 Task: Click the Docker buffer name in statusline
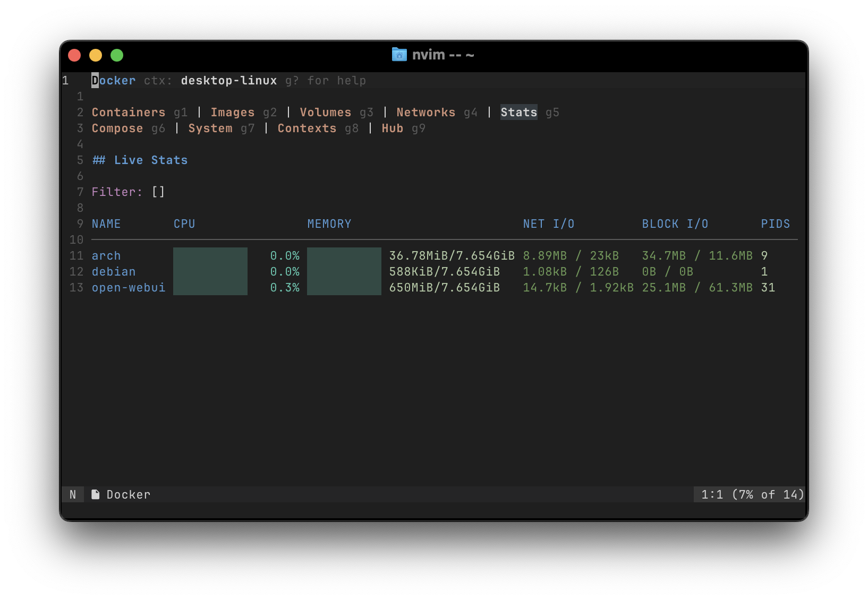point(129,495)
